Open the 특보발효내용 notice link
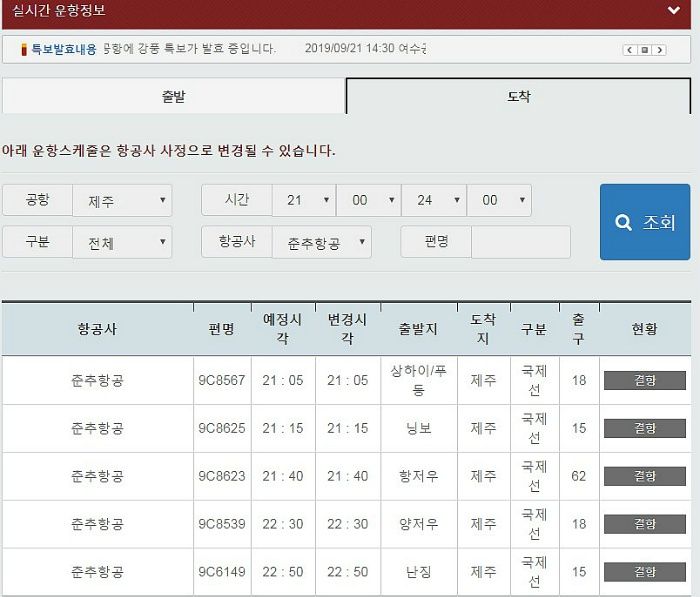 tap(63, 49)
